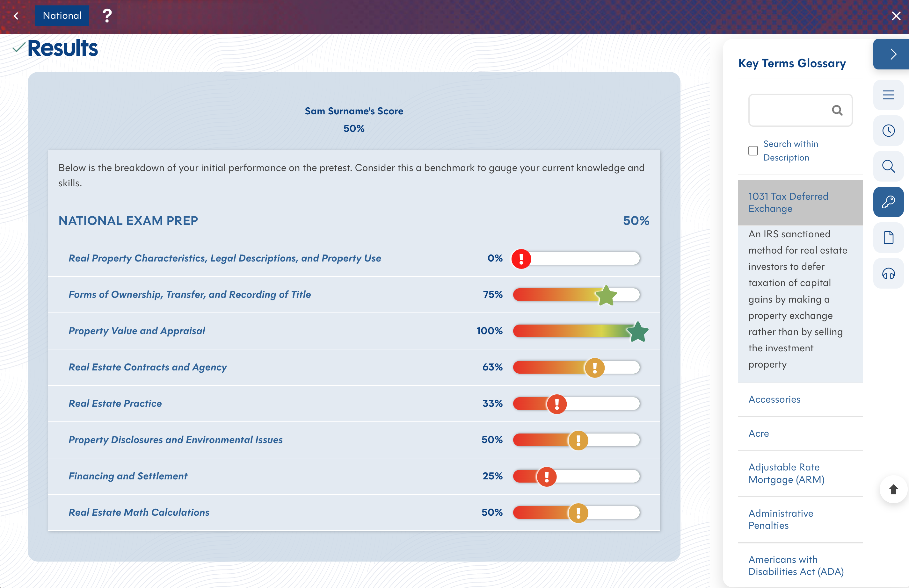909x588 pixels.
Task: Open Property Value and Appraisal category
Action: [137, 331]
